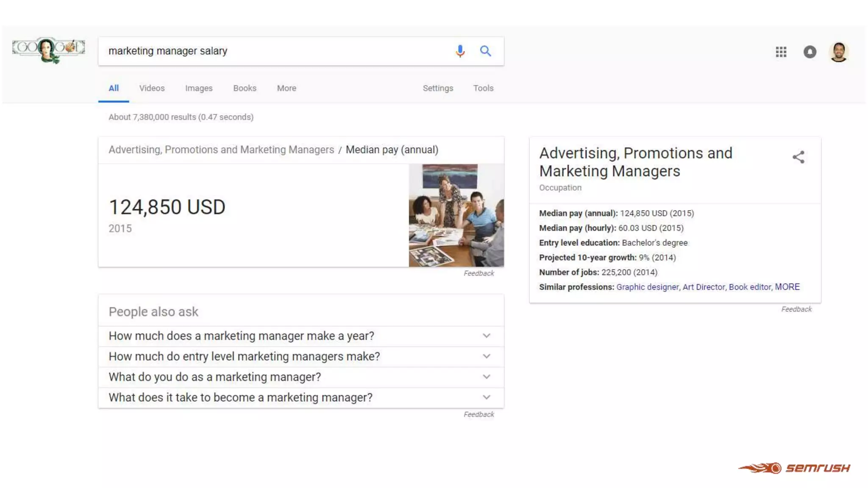Screen dimensions: 868x488
Task: Click the MORE similar professions link
Action: coord(787,287)
